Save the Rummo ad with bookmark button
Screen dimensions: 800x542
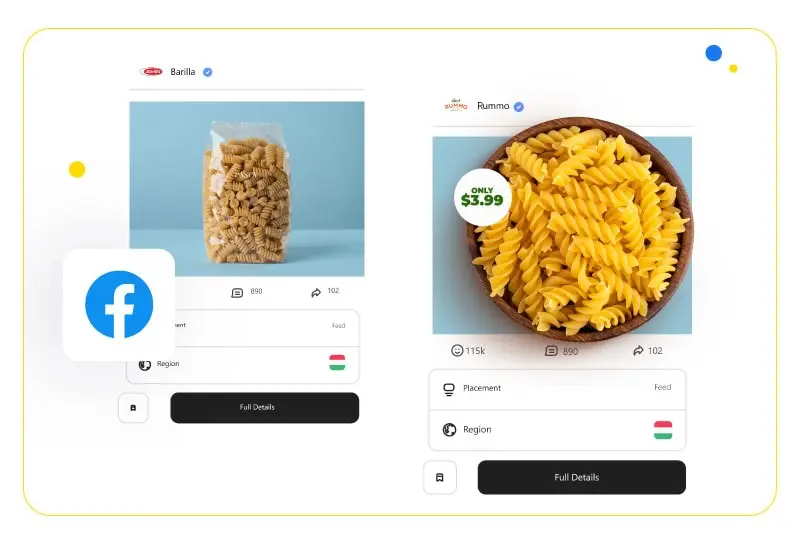pos(440,477)
